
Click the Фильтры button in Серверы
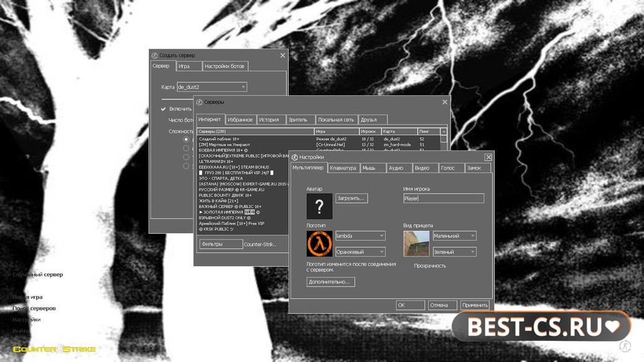coord(221,244)
